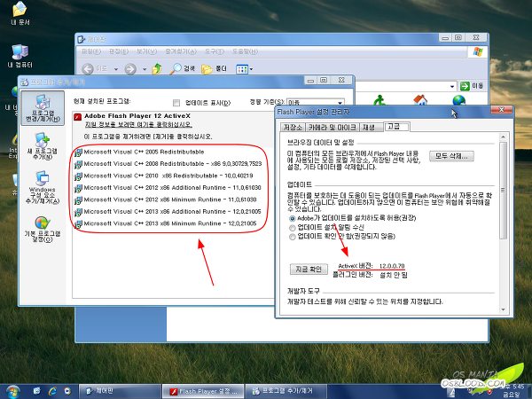This screenshot has height=399, width=532.
Task: Select Add/Remove Windows Components sidebar icon
Action: click(43, 187)
